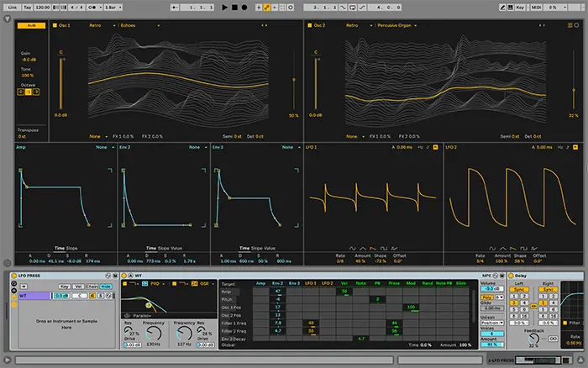Save the WT device preset
The width and height of the screenshot is (588, 368).
coord(501,276)
